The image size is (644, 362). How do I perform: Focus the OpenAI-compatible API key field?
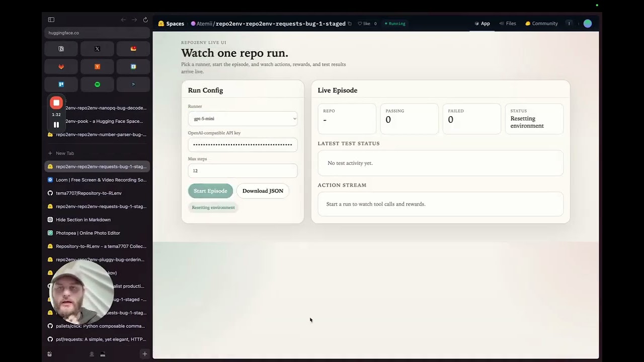coord(243,145)
